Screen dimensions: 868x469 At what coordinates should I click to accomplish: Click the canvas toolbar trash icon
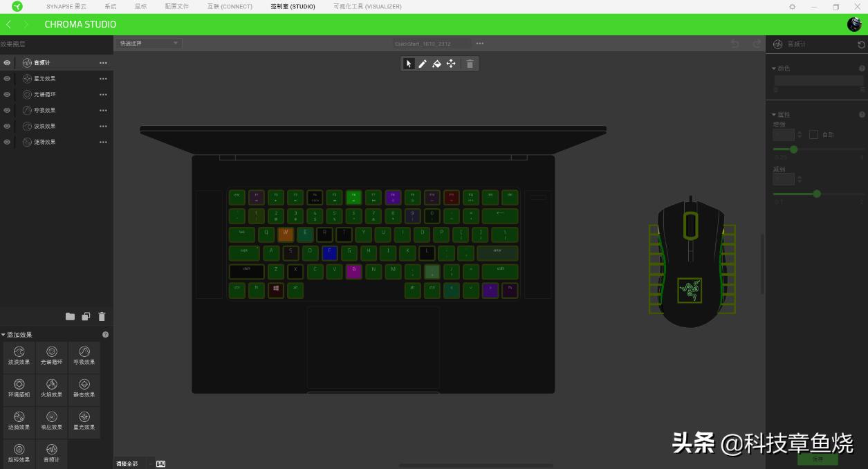pyautogui.click(x=470, y=64)
